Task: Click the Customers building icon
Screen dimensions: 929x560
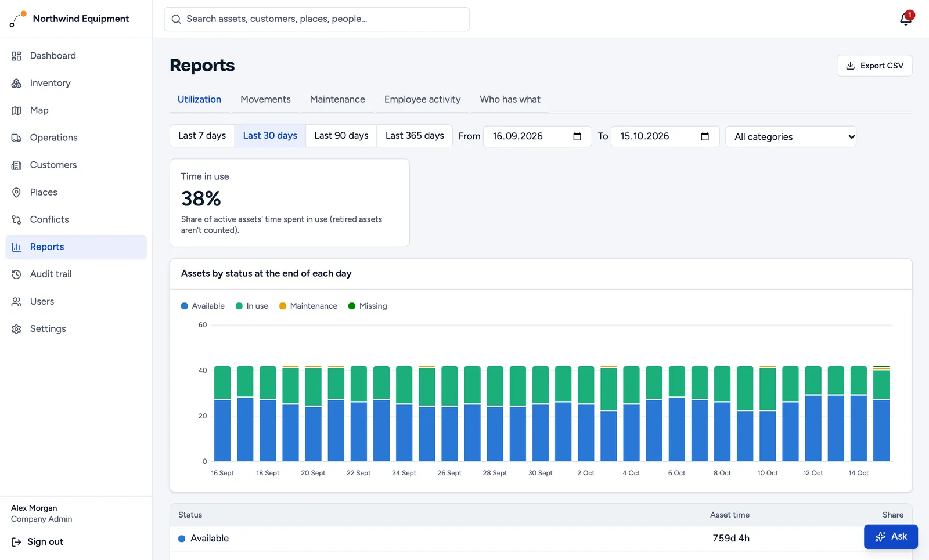Action: tap(16, 165)
